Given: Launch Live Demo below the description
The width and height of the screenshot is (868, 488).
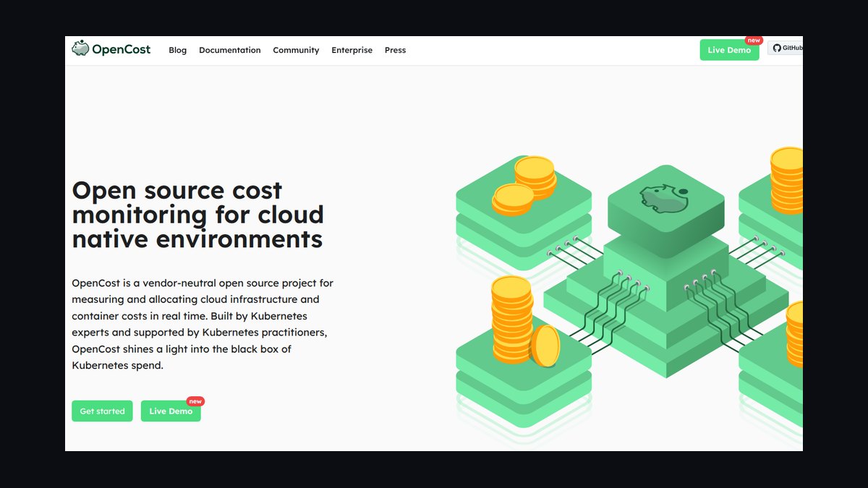Looking at the screenshot, I should 171,411.
